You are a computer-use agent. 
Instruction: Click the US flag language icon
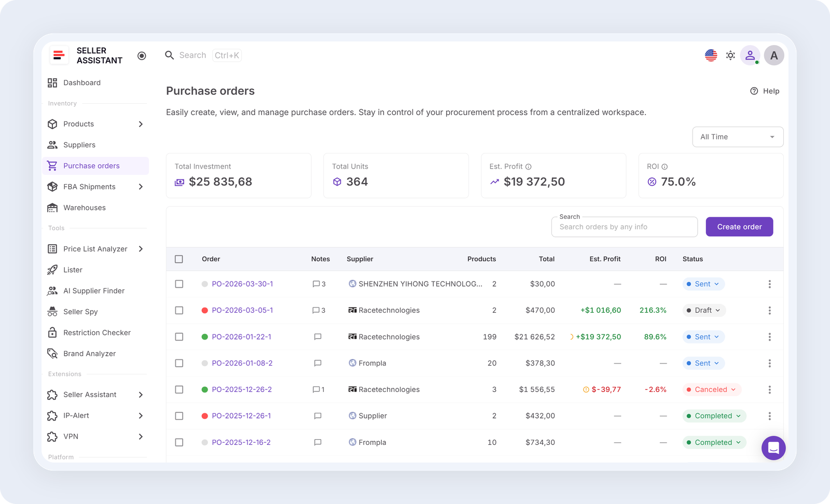click(x=711, y=55)
